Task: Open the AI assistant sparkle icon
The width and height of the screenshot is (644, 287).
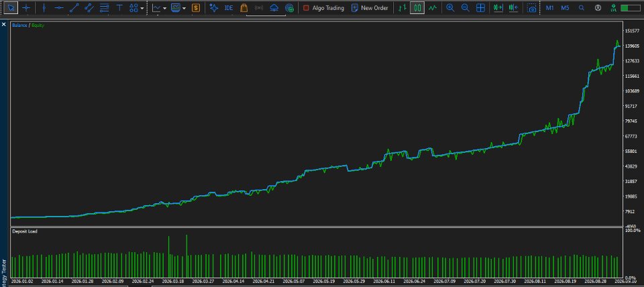Action: (213, 8)
